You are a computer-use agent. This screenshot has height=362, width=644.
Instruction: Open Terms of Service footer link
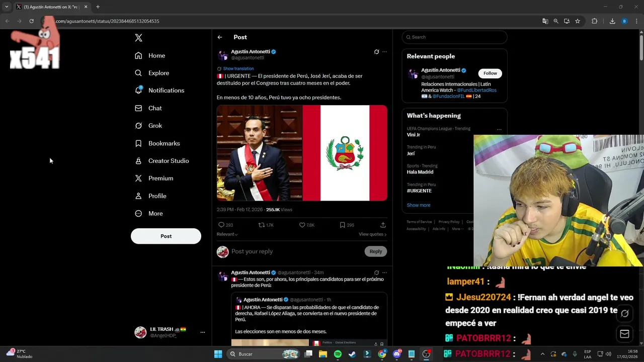click(419, 222)
